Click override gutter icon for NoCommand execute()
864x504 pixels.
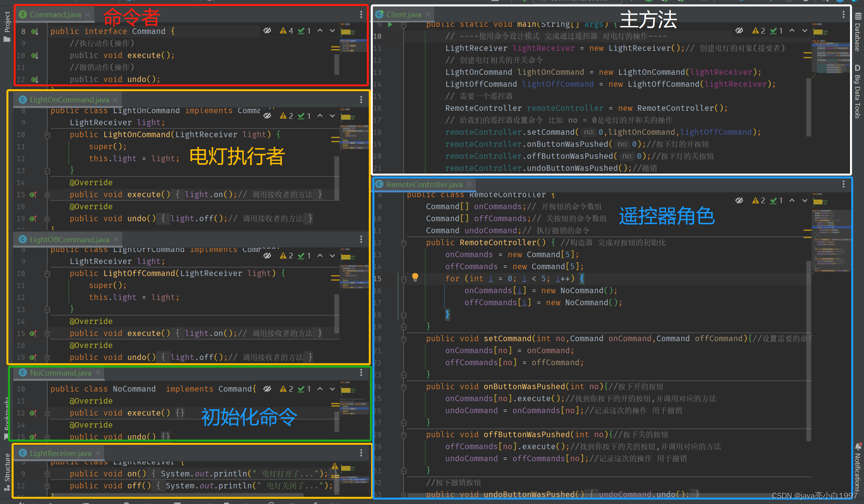33,413
